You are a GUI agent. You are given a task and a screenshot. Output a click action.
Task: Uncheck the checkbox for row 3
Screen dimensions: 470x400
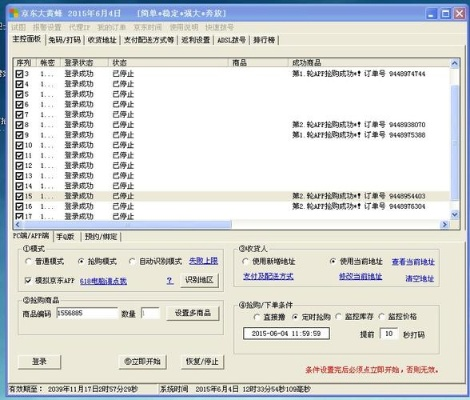19,74
